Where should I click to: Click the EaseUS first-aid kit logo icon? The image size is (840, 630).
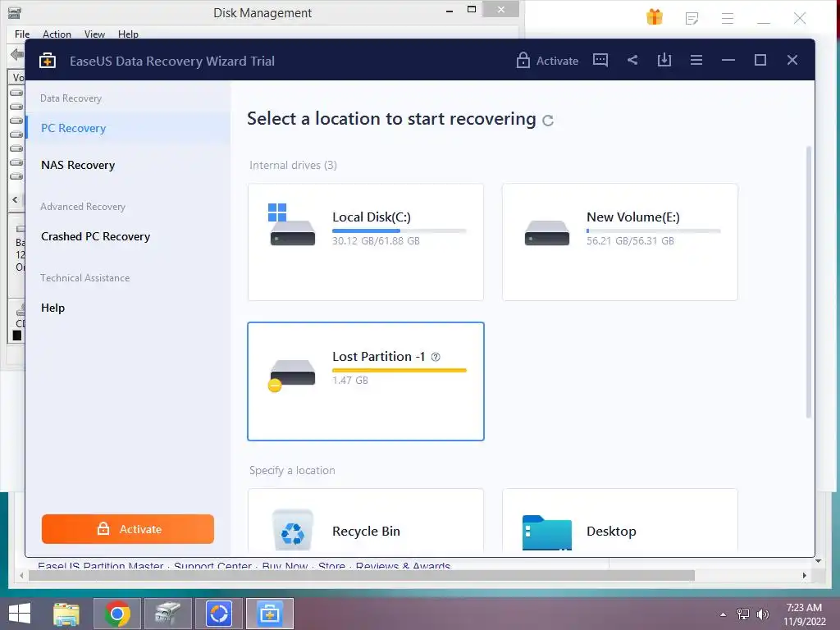(x=48, y=61)
